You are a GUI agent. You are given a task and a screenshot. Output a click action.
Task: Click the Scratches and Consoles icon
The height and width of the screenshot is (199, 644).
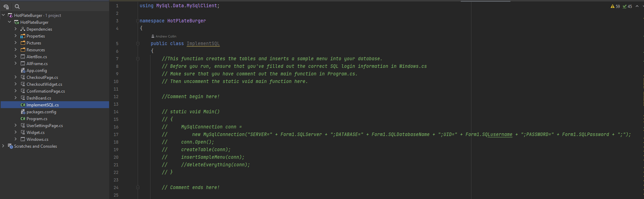coord(10,146)
